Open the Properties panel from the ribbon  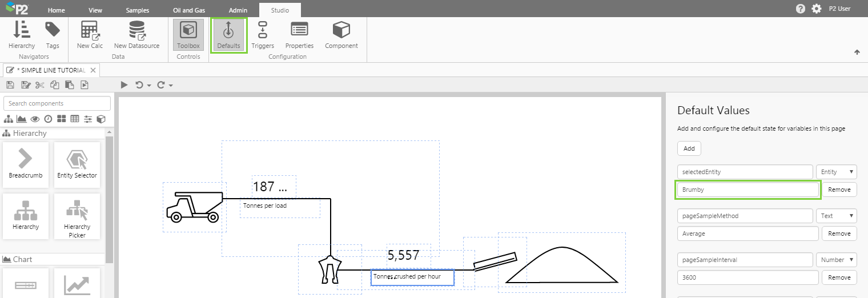[x=299, y=35]
